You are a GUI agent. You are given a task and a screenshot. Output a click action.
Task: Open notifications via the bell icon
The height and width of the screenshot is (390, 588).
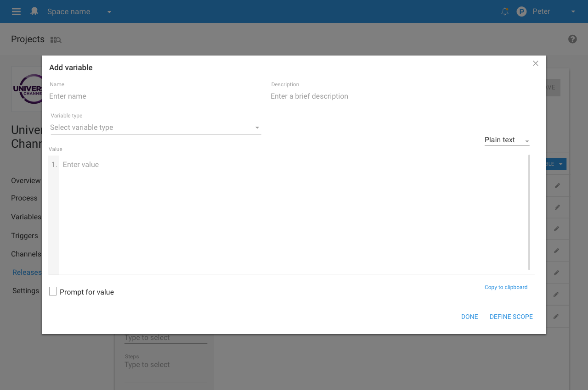click(504, 11)
